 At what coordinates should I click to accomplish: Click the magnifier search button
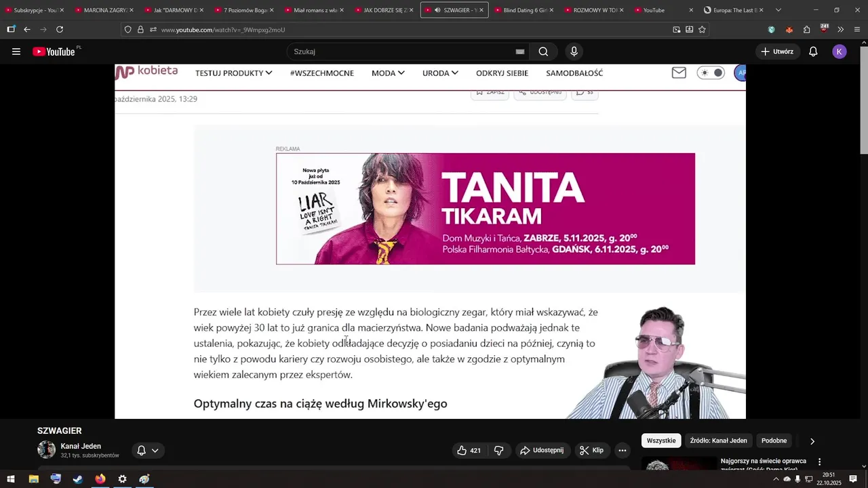coord(543,52)
